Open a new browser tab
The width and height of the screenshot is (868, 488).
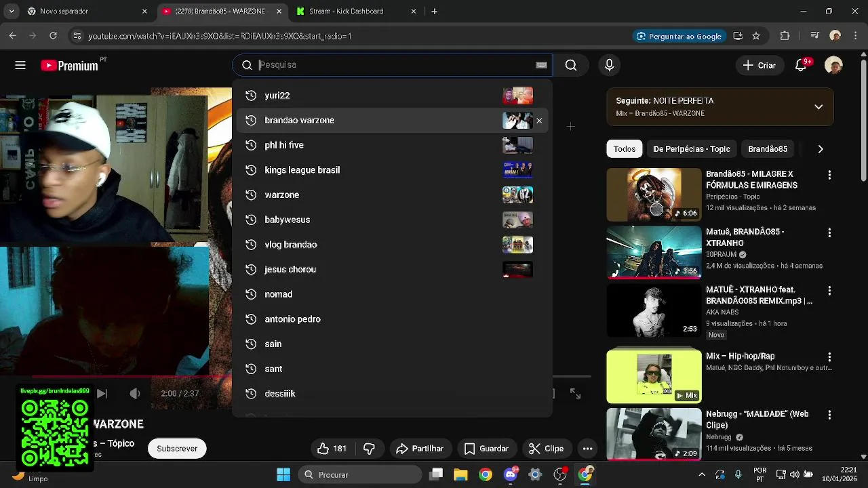(x=434, y=12)
